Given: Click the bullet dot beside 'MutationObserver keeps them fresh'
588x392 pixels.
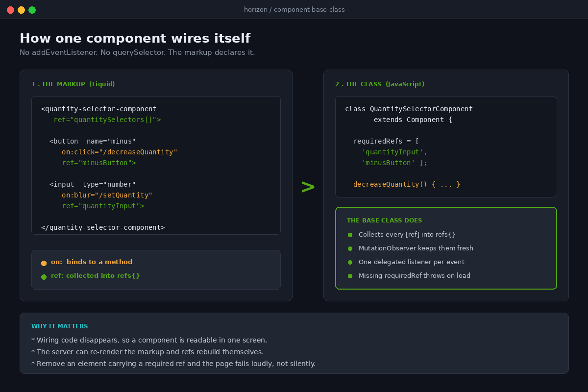Looking at the screenshot, I should 350,248.
